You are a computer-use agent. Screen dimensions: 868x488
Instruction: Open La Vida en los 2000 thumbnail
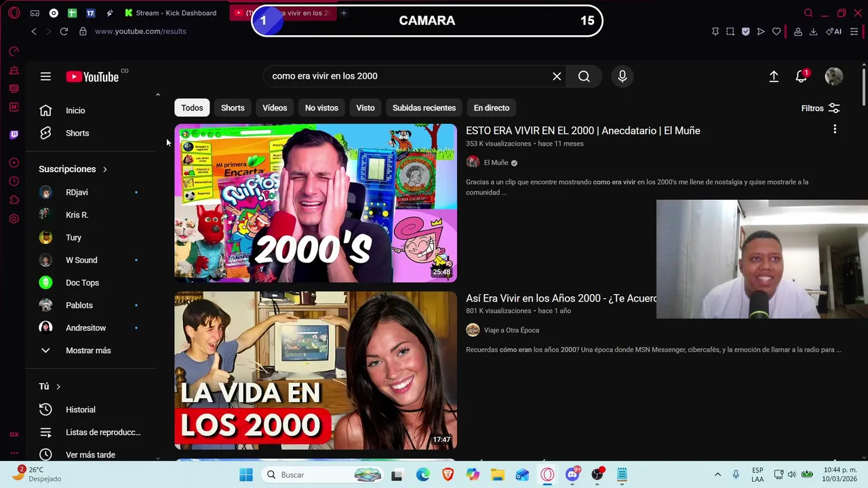(315, 371)
